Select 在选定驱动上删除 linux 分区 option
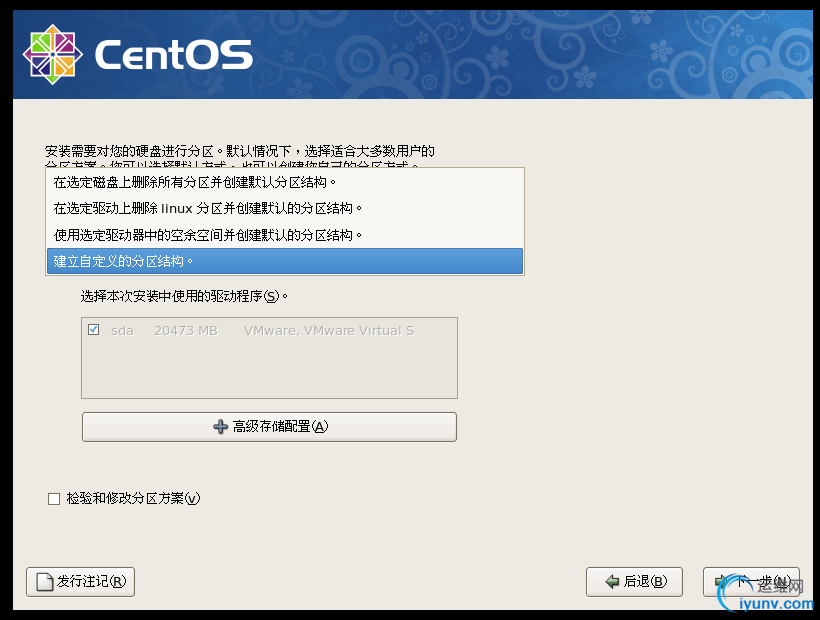Viewport: 820px width, 620px height. [207, 208]
